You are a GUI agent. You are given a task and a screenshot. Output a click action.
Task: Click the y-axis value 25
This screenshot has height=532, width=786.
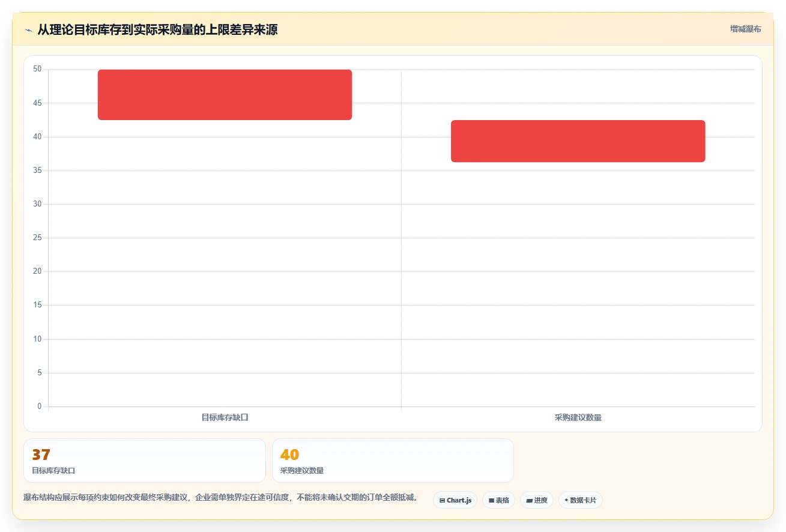tap(37, 238)
